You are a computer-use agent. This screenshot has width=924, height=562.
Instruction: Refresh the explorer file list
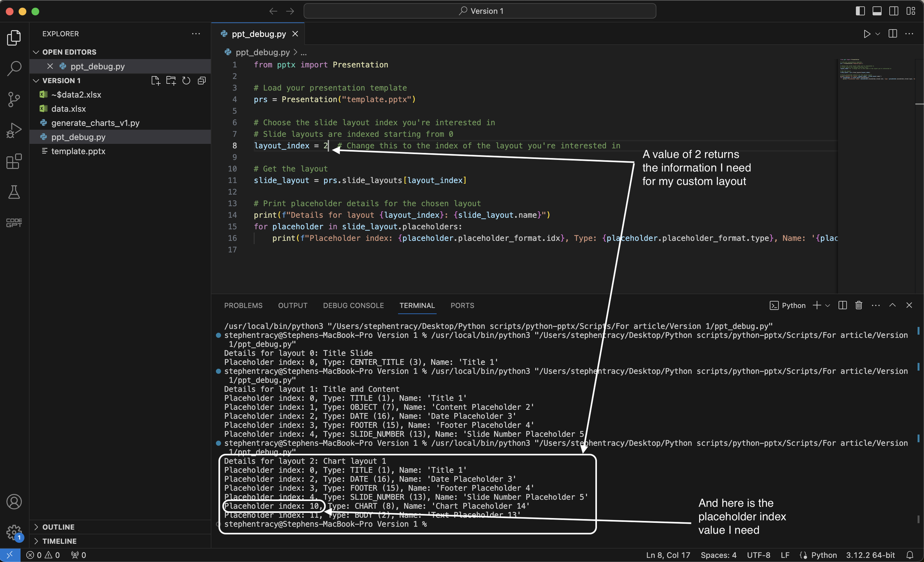tap(186, 81)
